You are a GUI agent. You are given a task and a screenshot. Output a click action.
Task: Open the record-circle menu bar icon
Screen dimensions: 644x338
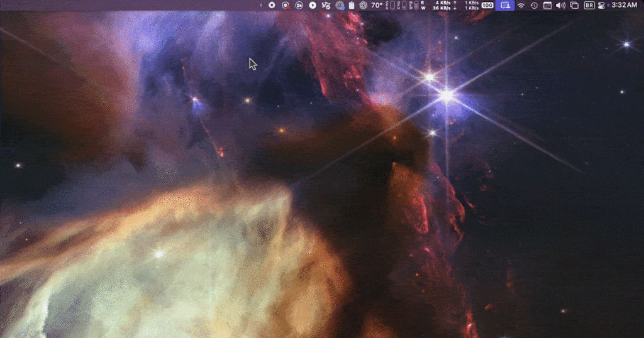tap(272, 5)
